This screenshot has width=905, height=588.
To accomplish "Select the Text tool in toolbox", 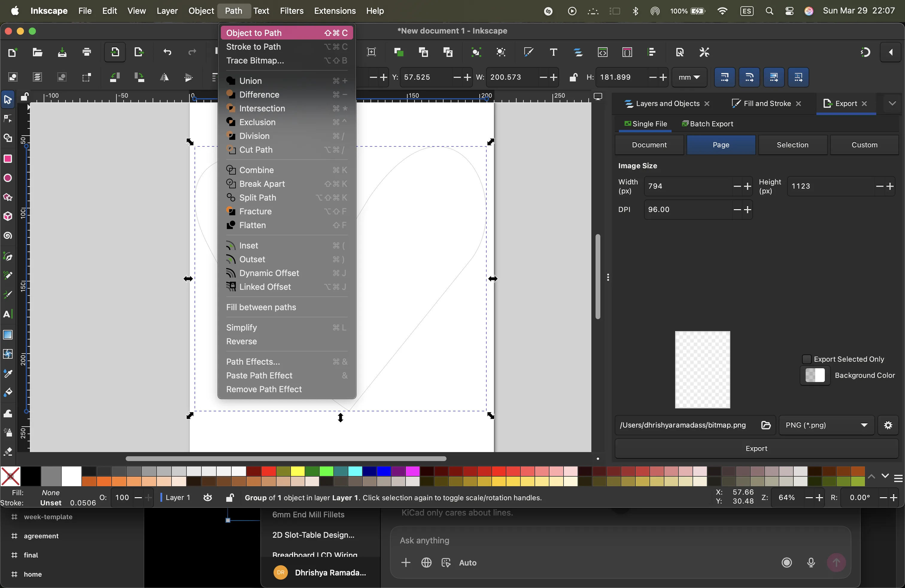I will pos(7,314).
